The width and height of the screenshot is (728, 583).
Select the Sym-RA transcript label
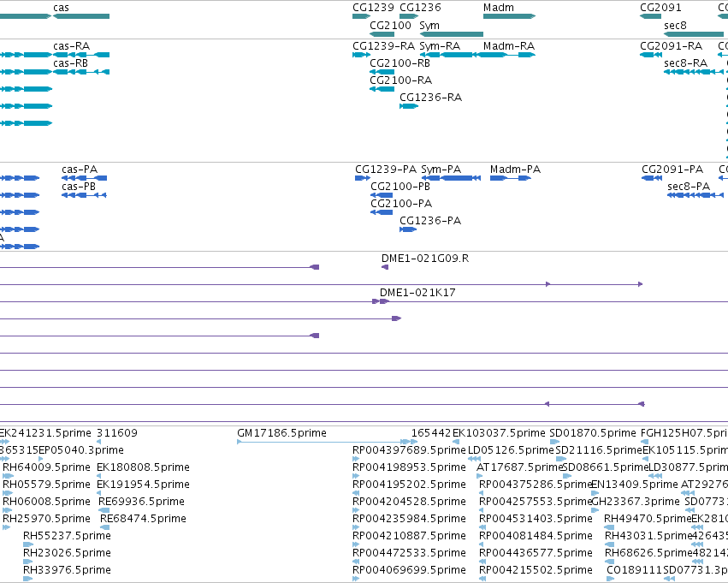click(x=440, y=46)
